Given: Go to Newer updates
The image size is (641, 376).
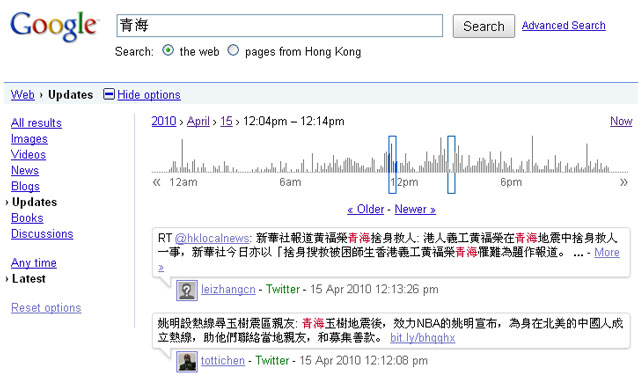Looking at the screenshot, I should (x=415, y=209).
